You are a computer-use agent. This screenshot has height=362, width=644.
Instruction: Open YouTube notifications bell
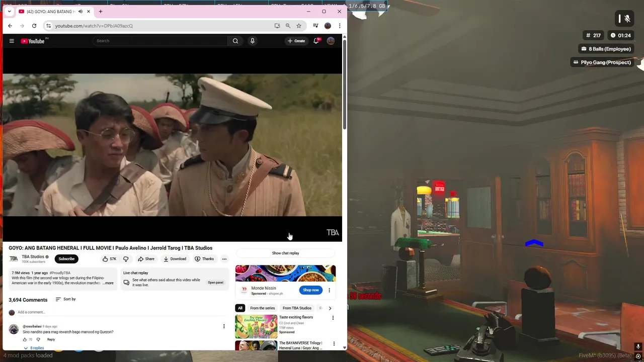(316, 41)
